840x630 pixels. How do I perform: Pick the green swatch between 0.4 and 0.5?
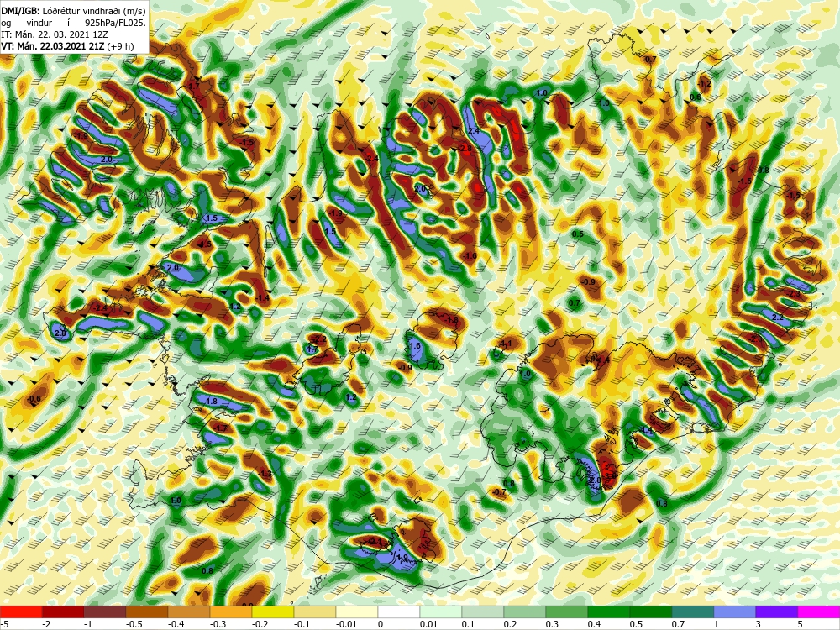609,612
